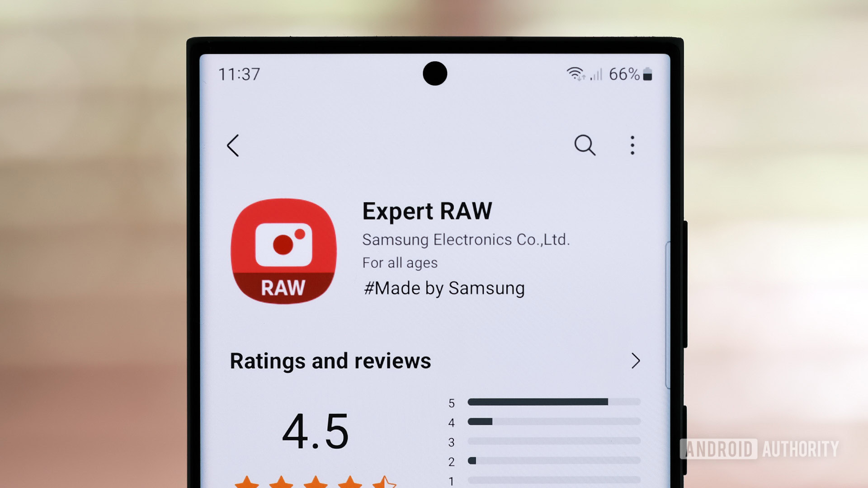Tap the chevron next to Ratings and reviews

(634, 360)
